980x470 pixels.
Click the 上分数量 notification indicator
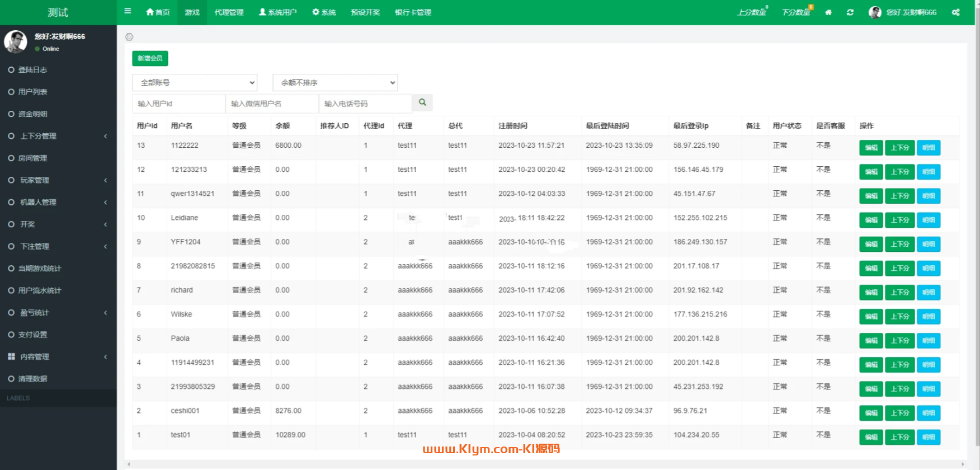pyautogui.click(x=751, y=12)
